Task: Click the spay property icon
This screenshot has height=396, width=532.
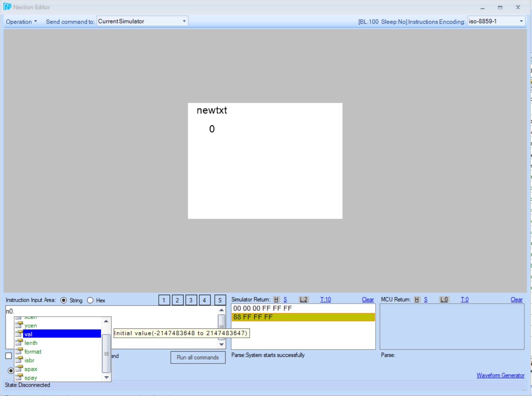Action: [x=19, y=377]
